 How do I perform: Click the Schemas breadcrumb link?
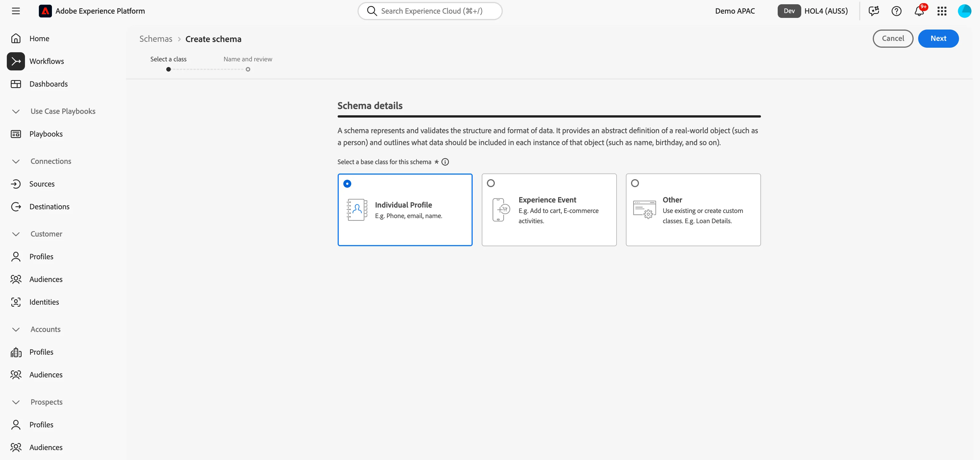[155, 39]
